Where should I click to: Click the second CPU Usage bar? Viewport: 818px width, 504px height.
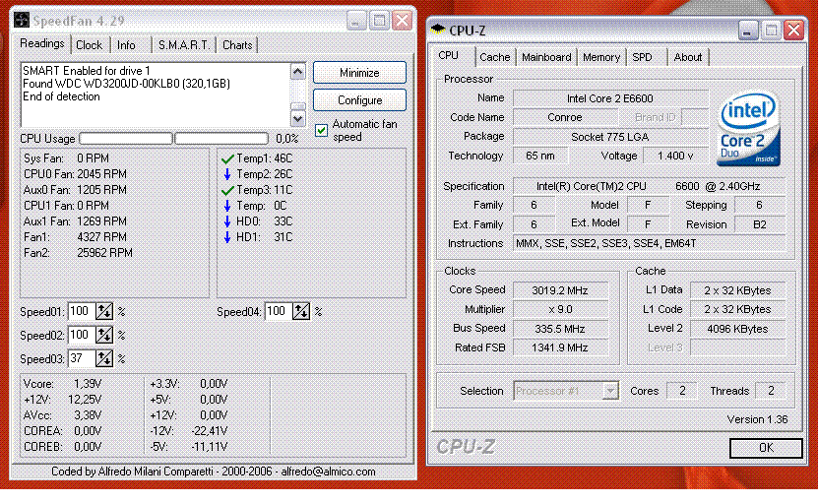(221, 138)
